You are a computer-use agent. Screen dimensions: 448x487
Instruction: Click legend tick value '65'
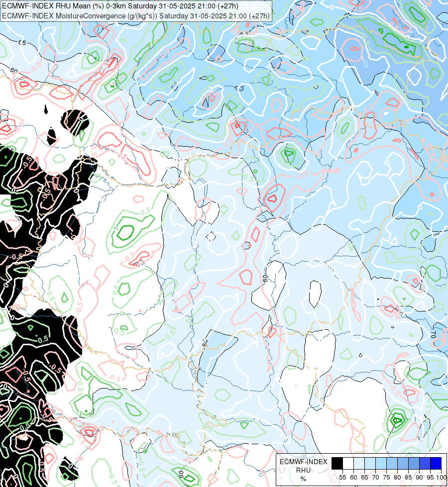(x=364, y=478)
